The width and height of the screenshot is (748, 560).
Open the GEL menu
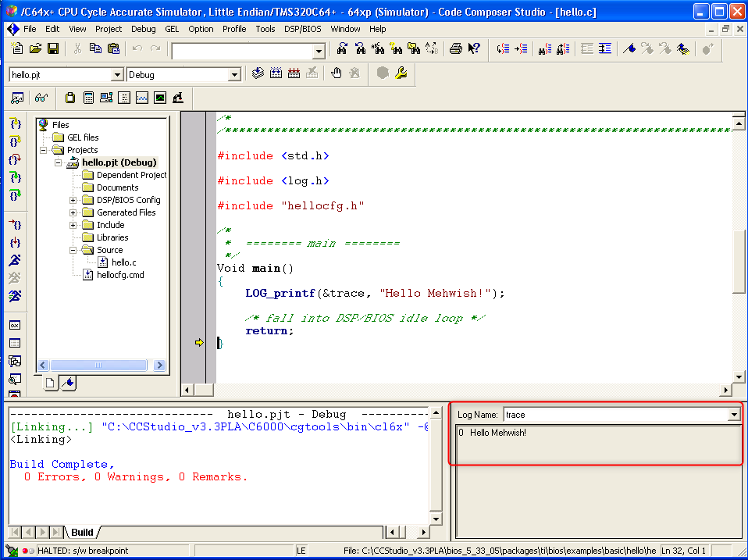172,29
